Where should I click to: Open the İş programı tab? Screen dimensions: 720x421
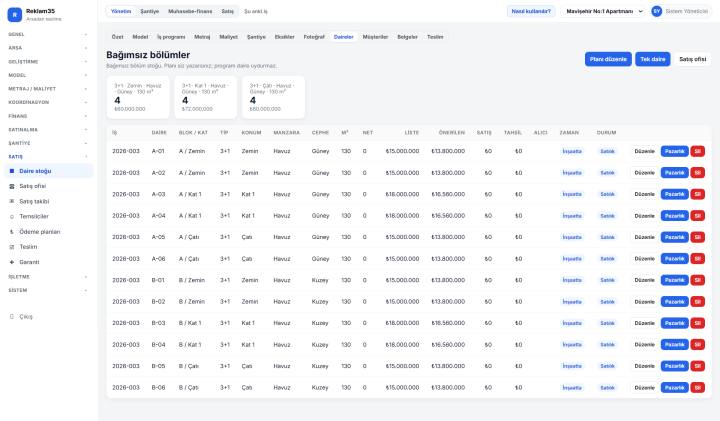point(171,37)
